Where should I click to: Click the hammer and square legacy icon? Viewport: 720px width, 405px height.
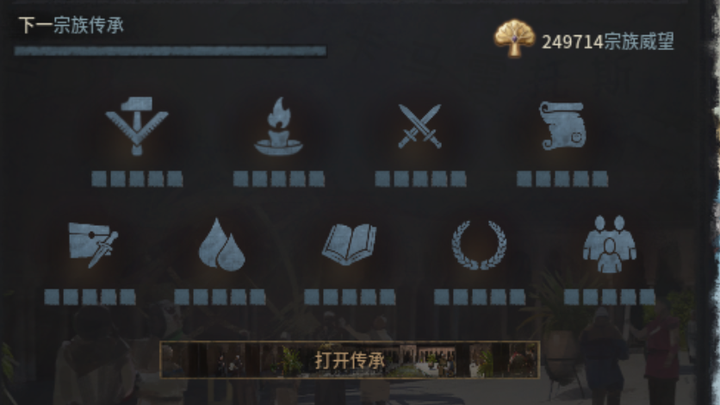(137, 126)
